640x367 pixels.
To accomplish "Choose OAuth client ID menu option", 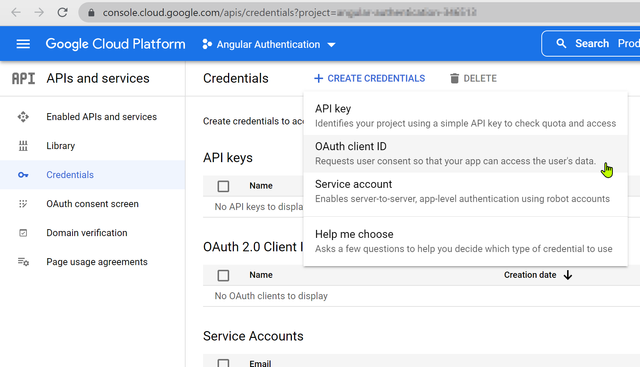I will click(465, 153).
